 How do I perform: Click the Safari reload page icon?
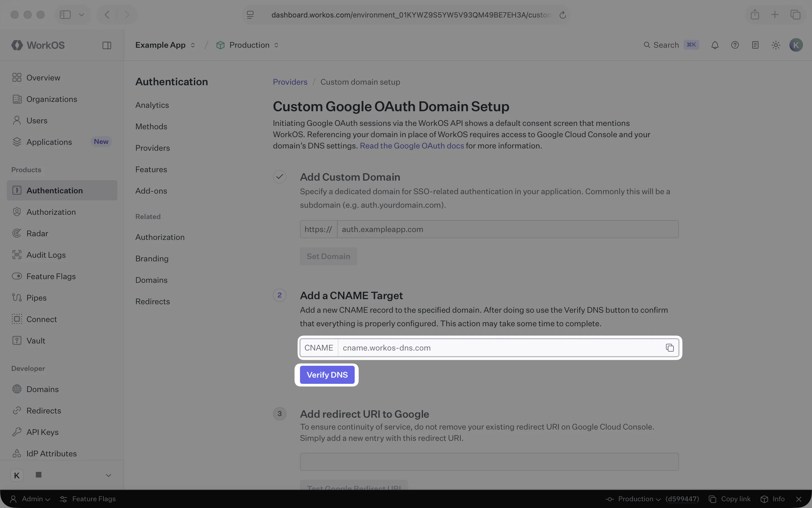(x=563, y=15)
